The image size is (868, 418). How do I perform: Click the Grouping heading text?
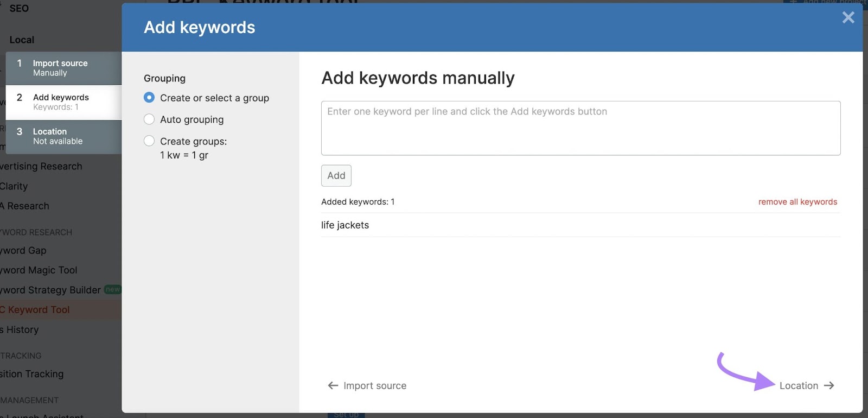tap(164, 78)
